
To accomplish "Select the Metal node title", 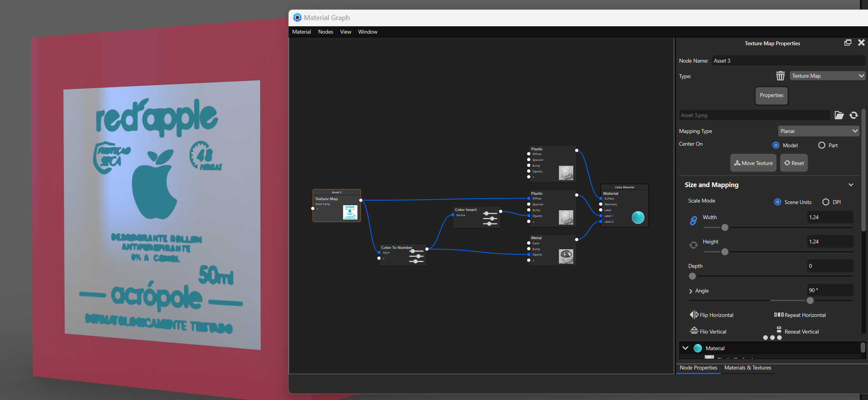I will [536, 238].
